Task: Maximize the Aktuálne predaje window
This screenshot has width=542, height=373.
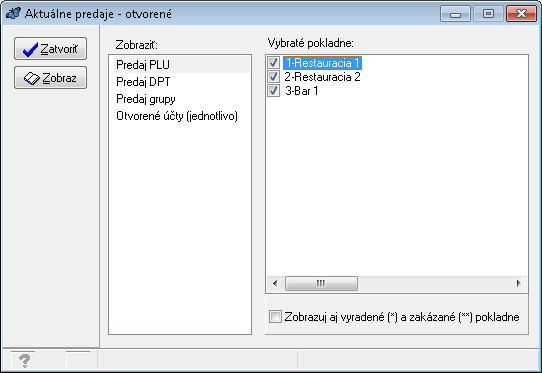Action: tap(488, 14)
